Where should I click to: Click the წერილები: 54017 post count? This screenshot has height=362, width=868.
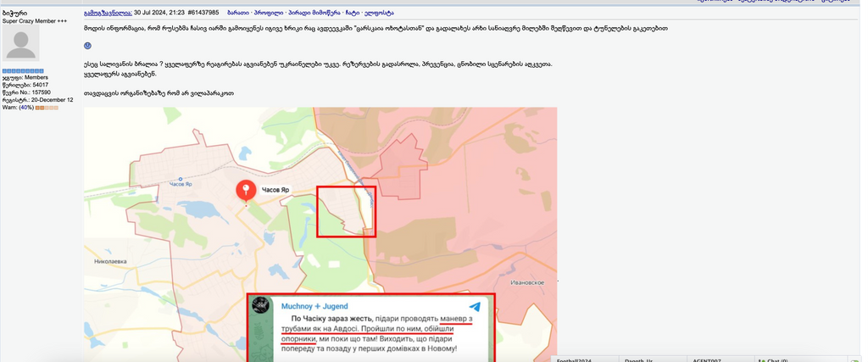point(25,85)
